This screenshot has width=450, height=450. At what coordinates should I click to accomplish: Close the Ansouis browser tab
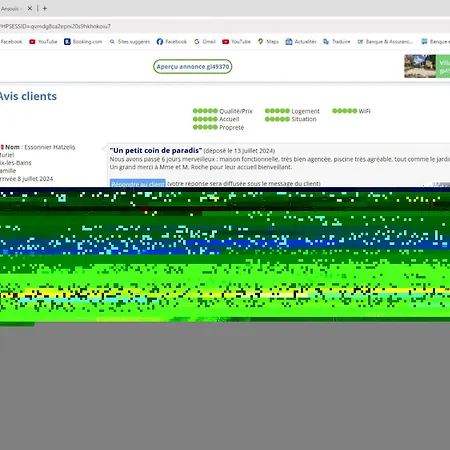tap(30, 8)
